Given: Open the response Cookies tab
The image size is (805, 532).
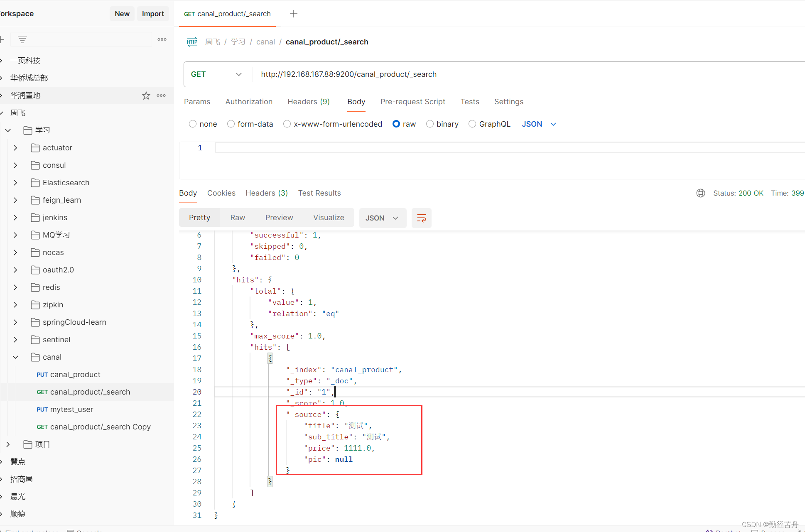Looking at the screenshot, I should click(221, 193).
